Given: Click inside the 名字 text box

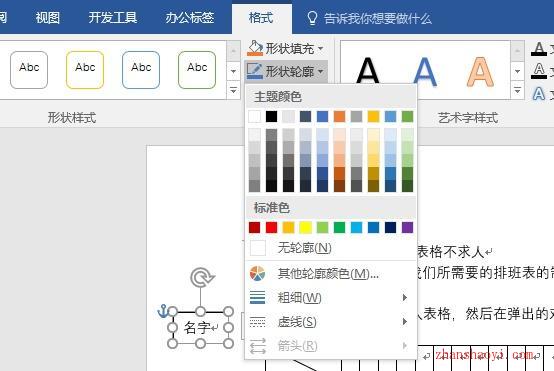Looking at the screenshot, I should coord(200,328).
